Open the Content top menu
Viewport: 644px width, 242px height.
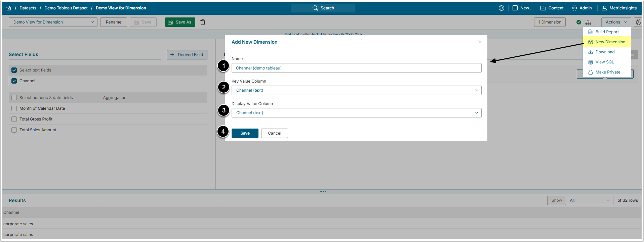[552, 8]
